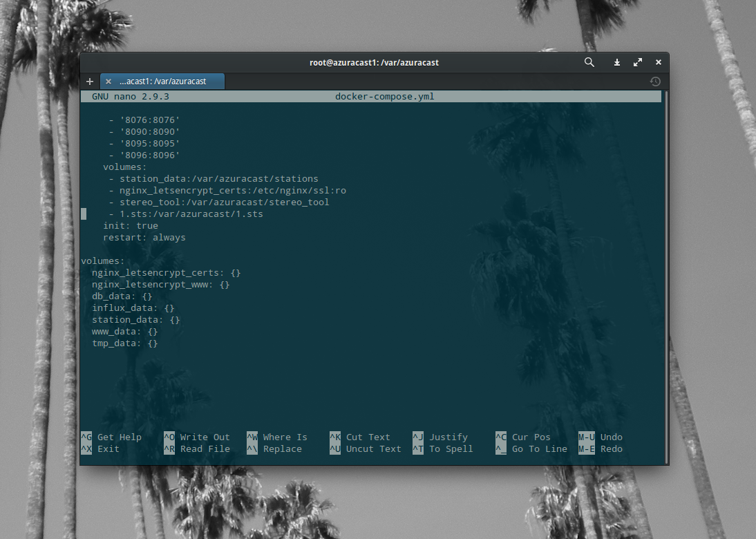
Task: Toggle fullscreen using the expand arrows icon
Action: tap(637, 62)
